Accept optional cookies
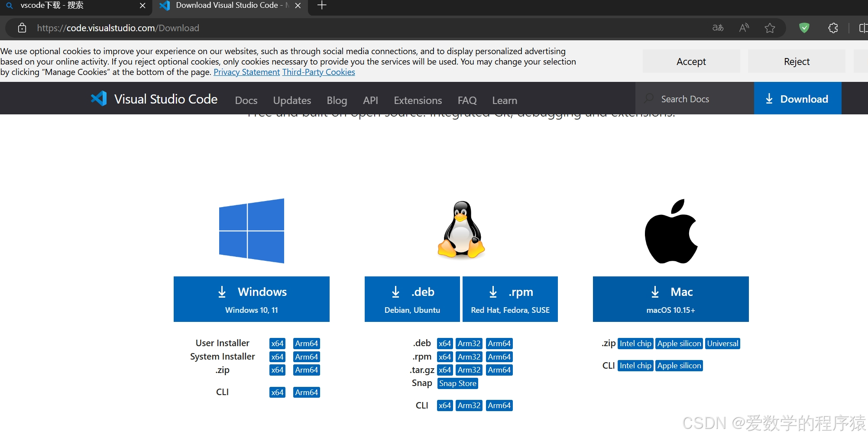868x438 pixels. pos(691,62)
